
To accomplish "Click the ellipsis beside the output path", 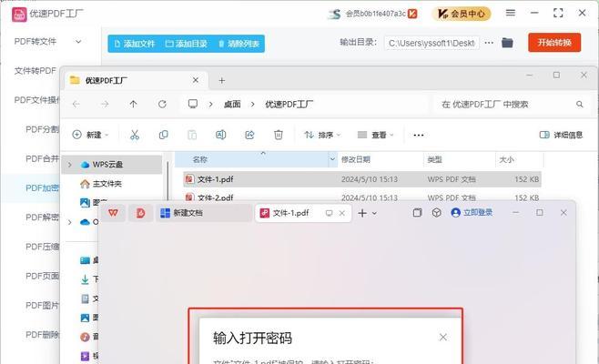I will (x=489, y=43).
